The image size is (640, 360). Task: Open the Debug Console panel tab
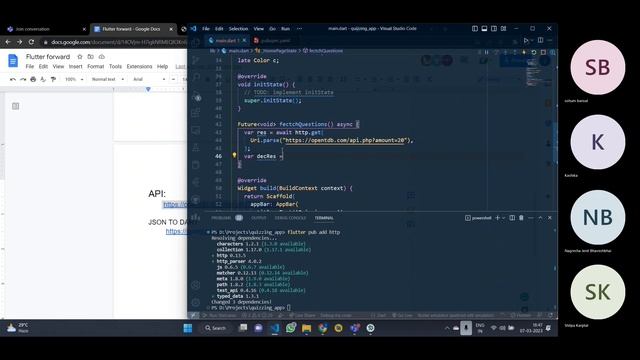[290, 218]
